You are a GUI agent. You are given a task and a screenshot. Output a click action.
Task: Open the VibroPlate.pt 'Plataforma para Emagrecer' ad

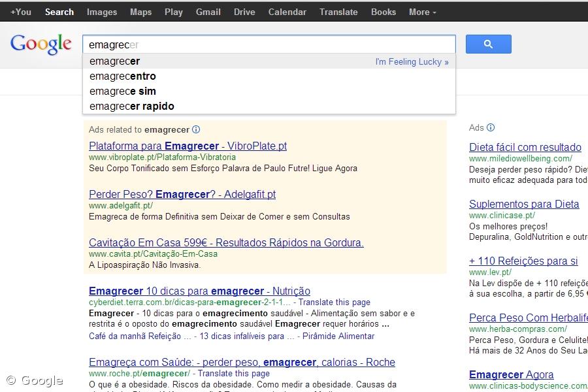188,146
